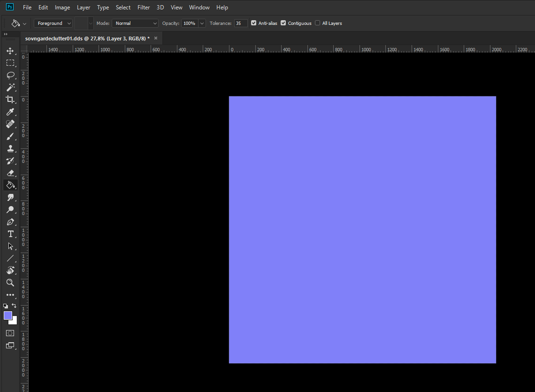Screen dimensions: 535x392
Task: Expand the collapsed toolbar double arrows
Action: (5, 34)
